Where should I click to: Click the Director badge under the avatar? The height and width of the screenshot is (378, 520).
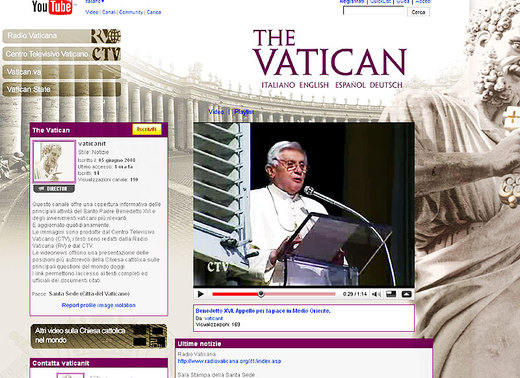click(x=54, y=189)
